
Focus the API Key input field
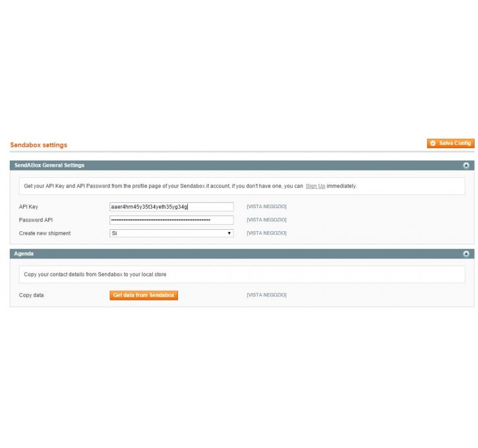[171, 207]
